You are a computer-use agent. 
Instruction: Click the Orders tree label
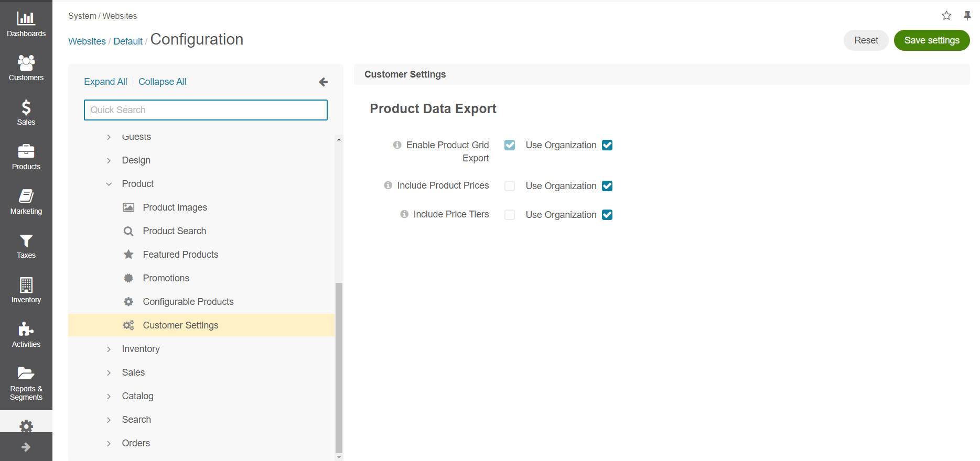pos(136,443)
